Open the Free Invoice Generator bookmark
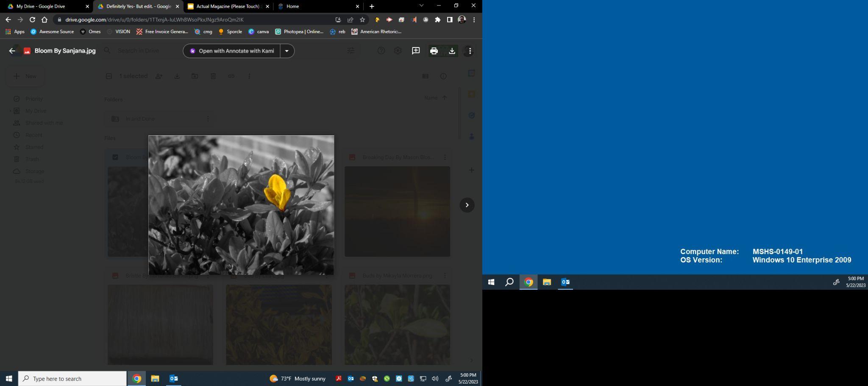 162,31
